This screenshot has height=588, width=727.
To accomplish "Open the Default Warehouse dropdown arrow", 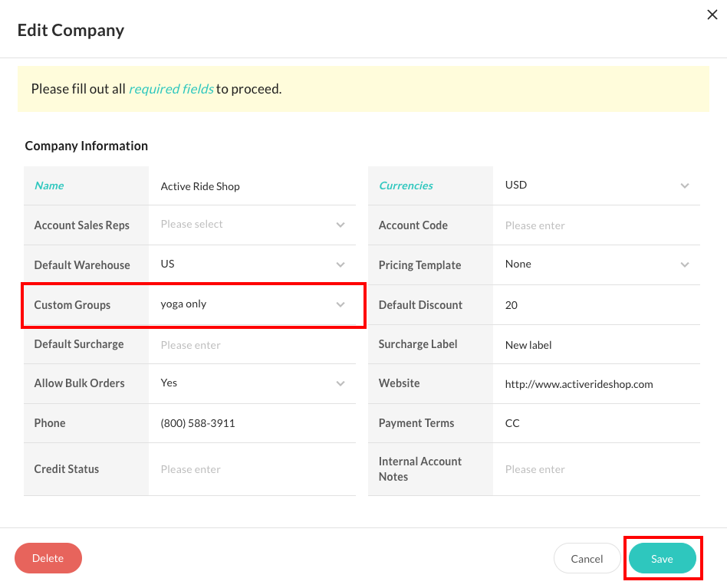I will pos(340,264).
